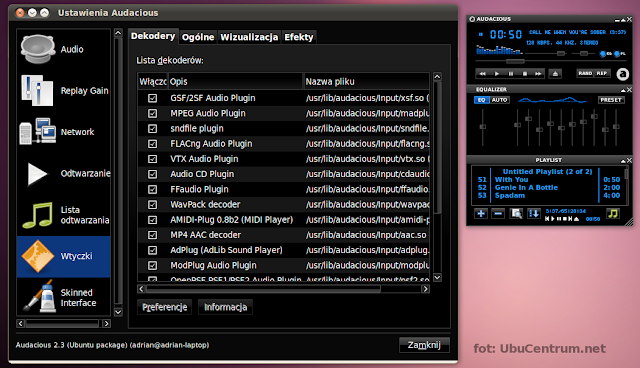Sort by Opis column header
Viewport: 640px width, 368px height.
tap(236, 82)
